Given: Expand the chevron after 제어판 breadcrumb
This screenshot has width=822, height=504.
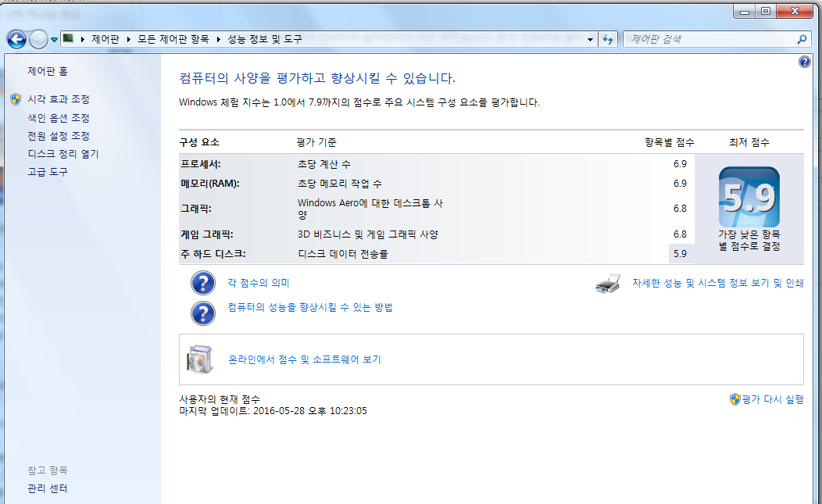Looking at the screenshot, I should pos(128,39).
